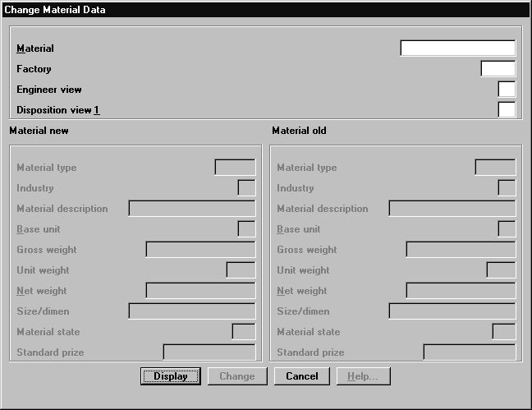
Task: Click the Material input field
Action: [x=457, y=48]
